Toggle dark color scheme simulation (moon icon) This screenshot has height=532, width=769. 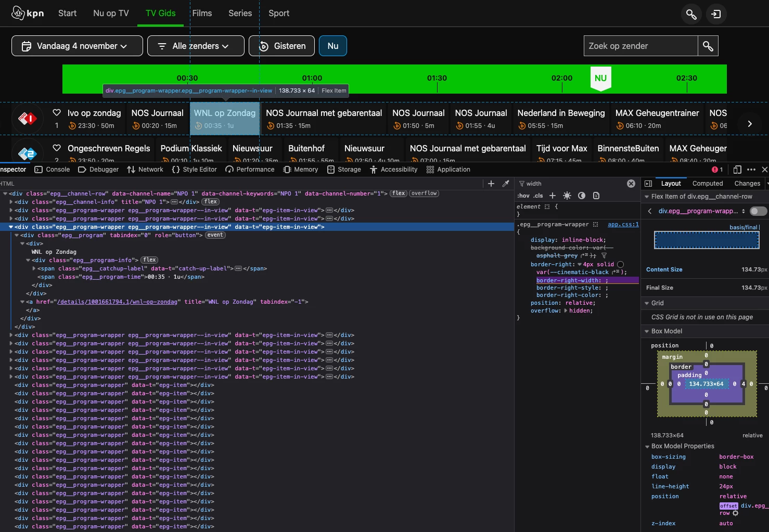(582, 196)
